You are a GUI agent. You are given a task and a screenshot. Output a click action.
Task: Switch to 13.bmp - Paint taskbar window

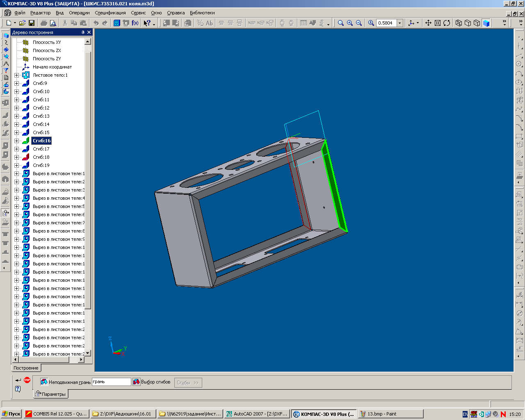(x=390, y=414)
